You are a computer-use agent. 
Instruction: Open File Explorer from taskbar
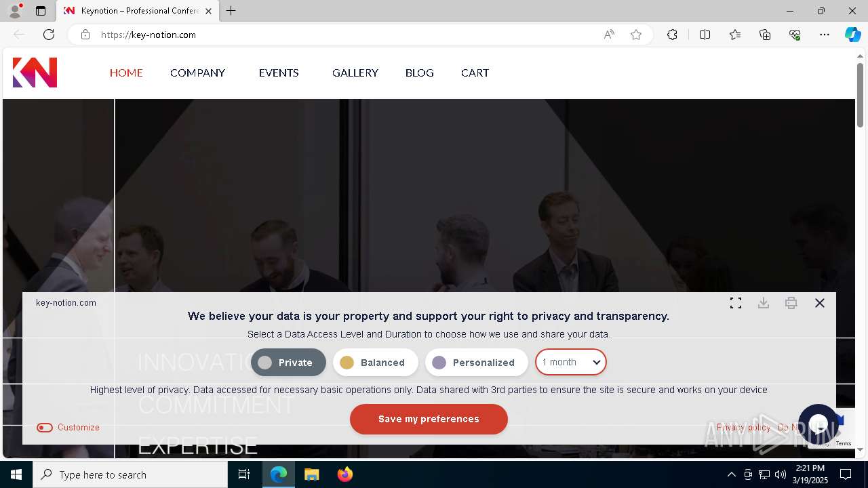[311, 474]
